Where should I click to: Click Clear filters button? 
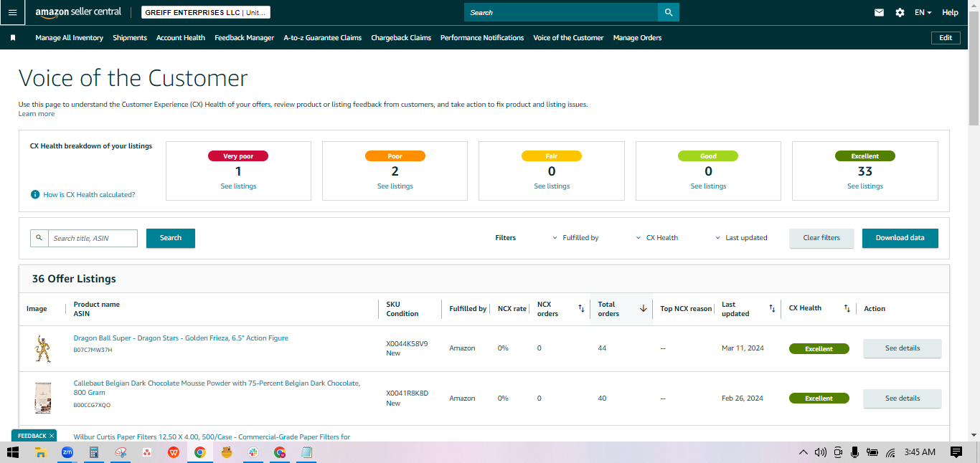pos(821,238)
